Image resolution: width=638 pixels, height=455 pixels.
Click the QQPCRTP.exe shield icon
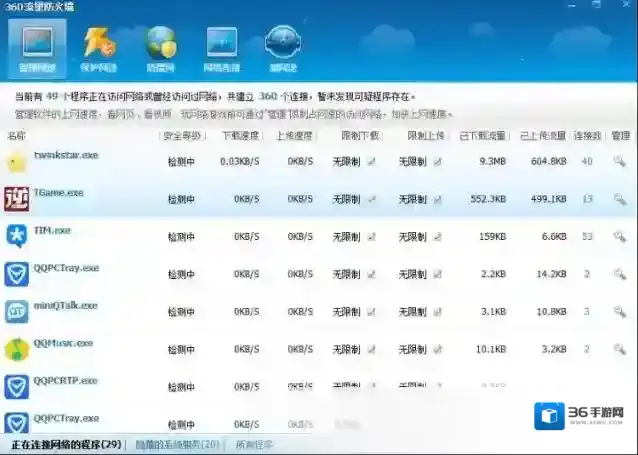16,387
